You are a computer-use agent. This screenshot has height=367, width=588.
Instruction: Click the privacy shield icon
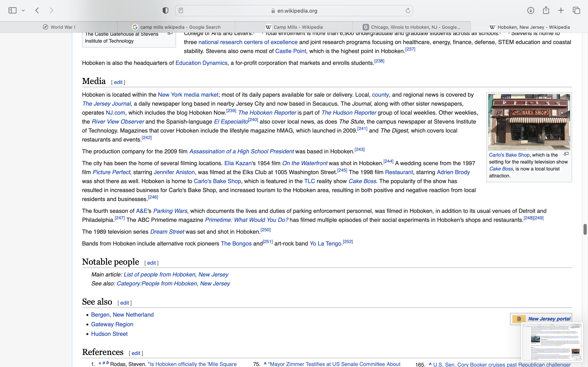point(165,10)
